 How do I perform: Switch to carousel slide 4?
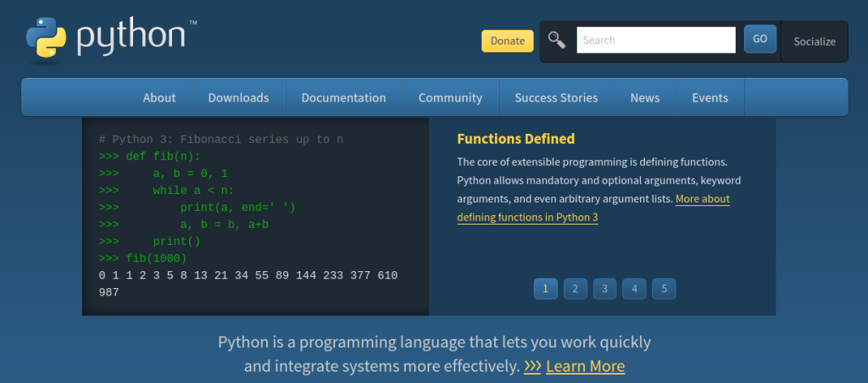(x=634, y=288)
